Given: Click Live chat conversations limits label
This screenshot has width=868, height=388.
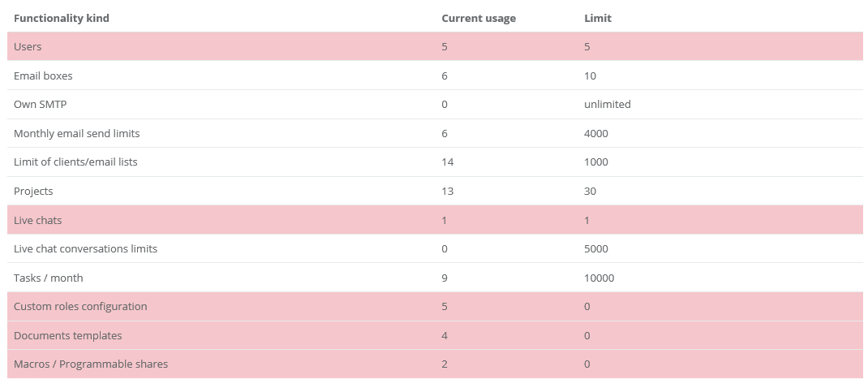Looking at the screenshot, I should point(85,248).
